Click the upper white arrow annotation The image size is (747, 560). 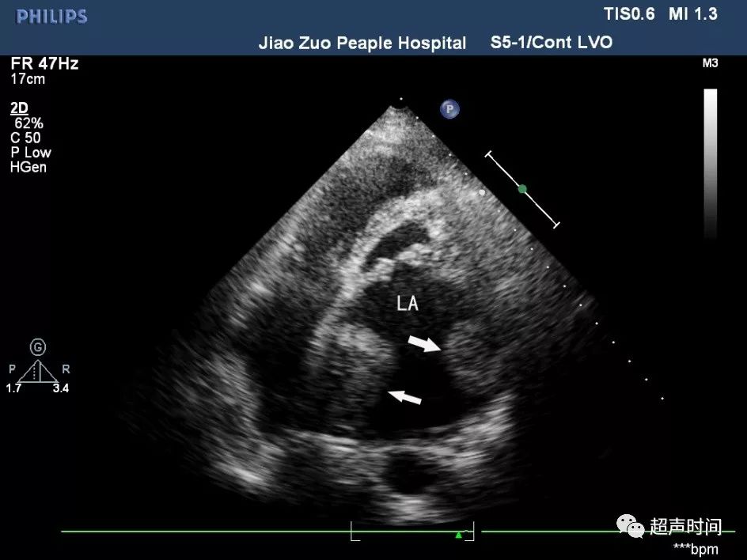click(424, 343)
